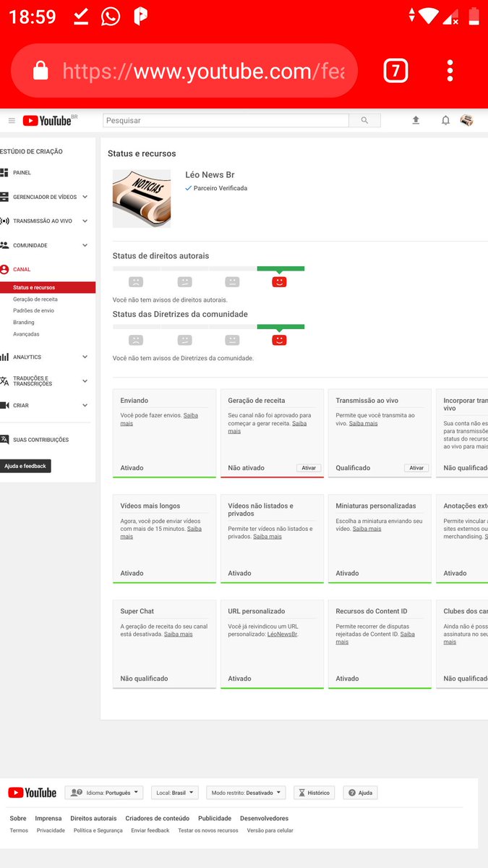
Task: Click the Gerenciador de vídeos icon
Action: click(x=4, y=197)
